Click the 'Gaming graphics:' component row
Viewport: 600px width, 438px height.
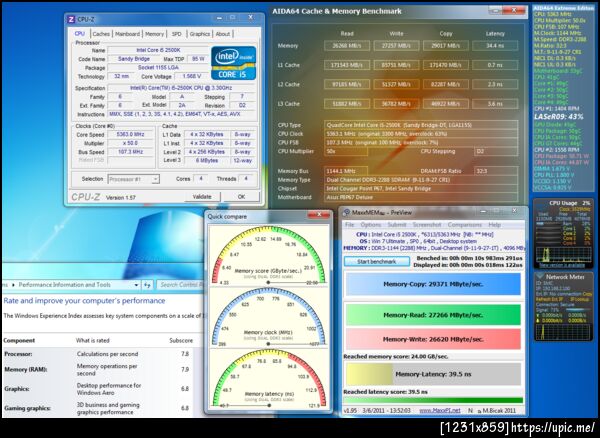pyautogui.click(x=98, y=408)
